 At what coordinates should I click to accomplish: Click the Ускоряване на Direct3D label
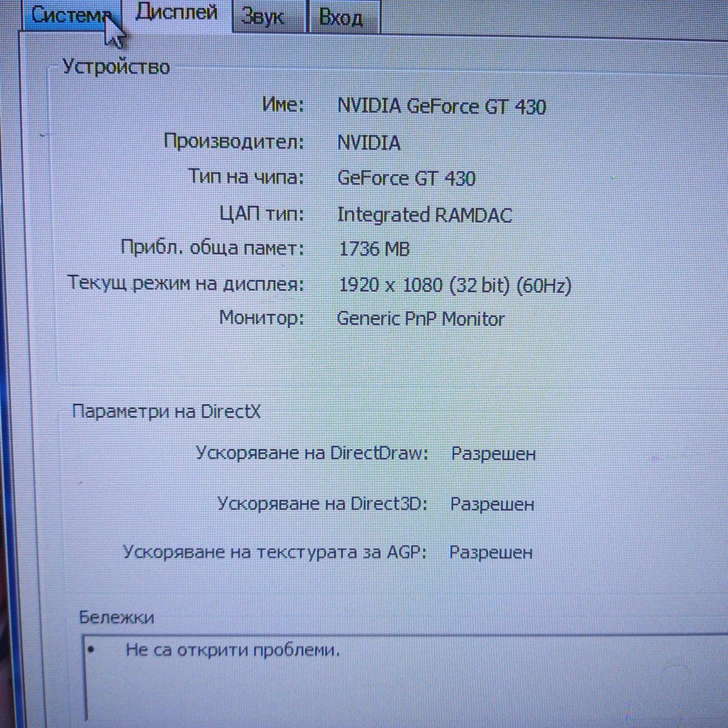[322, 504]
